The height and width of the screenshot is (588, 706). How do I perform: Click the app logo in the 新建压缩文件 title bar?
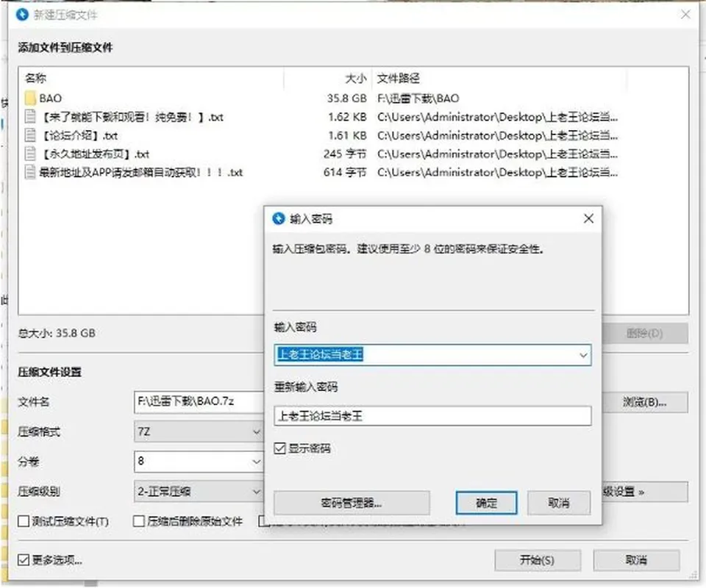click(x=22, y=15)
